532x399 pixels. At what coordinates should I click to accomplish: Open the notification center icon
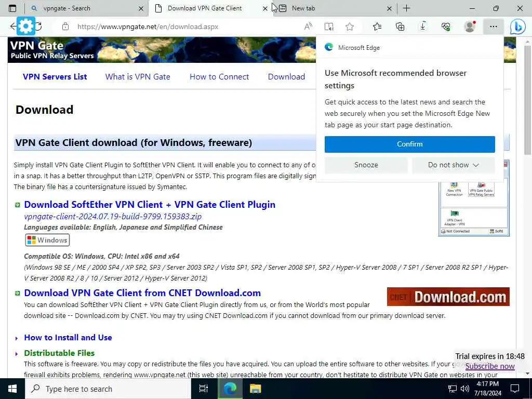click(515, 389)
